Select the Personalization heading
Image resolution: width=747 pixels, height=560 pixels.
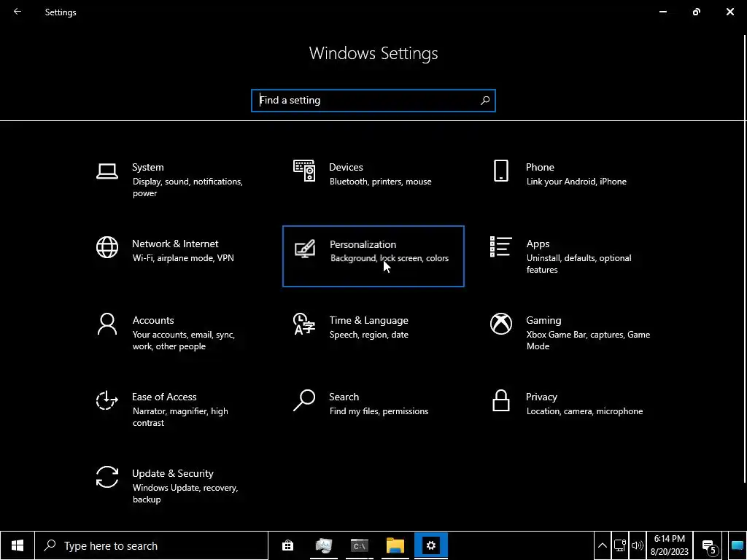click(x=363, y=244)
